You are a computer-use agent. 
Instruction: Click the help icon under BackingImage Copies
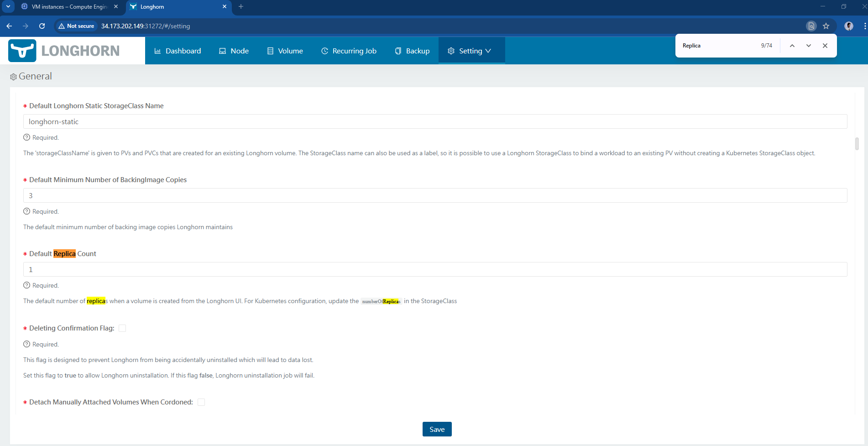tap(27, 211)
